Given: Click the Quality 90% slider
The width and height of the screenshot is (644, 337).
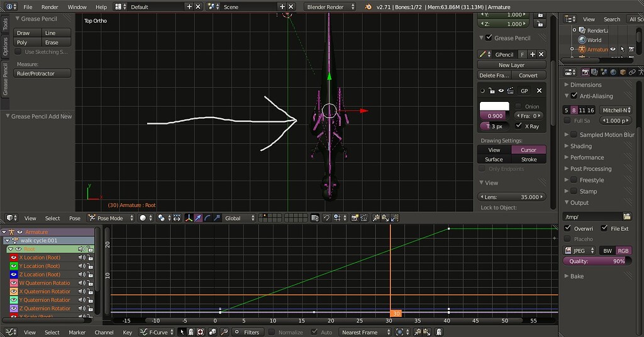Looking at the screenshot, I should click(597, 261).
